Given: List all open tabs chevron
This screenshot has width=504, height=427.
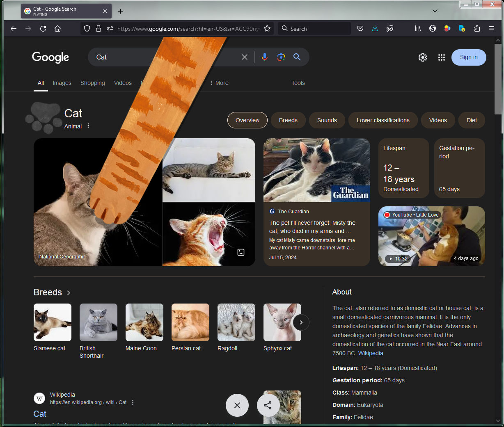Looking at the screenshot, I should coord(435,11).
